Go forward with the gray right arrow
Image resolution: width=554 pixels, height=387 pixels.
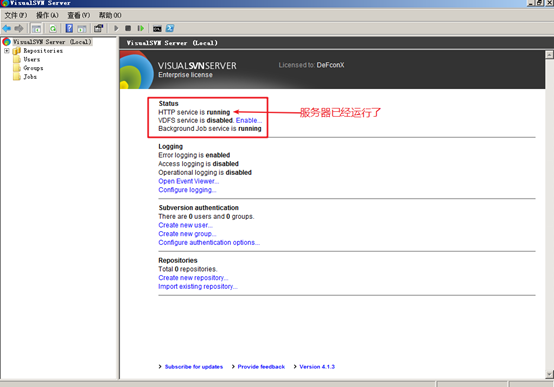pyautogui.click(x=19, y=28)
